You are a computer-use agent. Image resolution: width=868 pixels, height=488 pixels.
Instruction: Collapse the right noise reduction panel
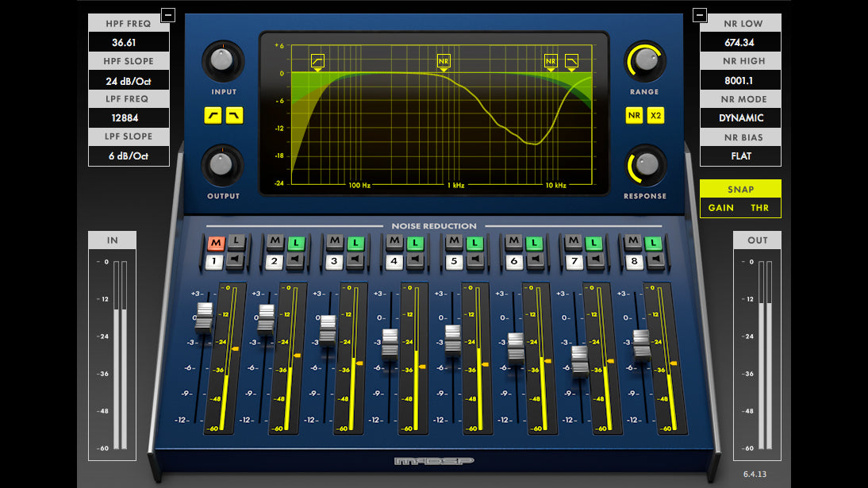pos(699,13)
